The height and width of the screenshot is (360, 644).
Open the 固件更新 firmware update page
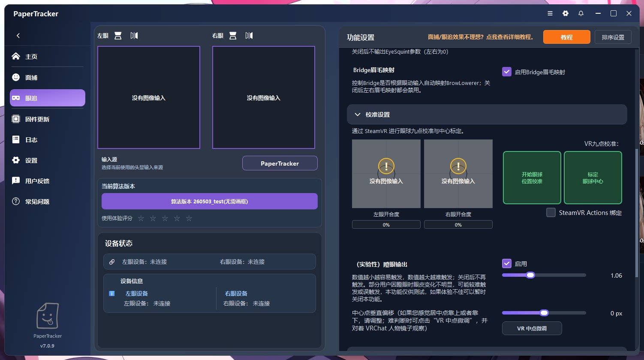point(47,119)
